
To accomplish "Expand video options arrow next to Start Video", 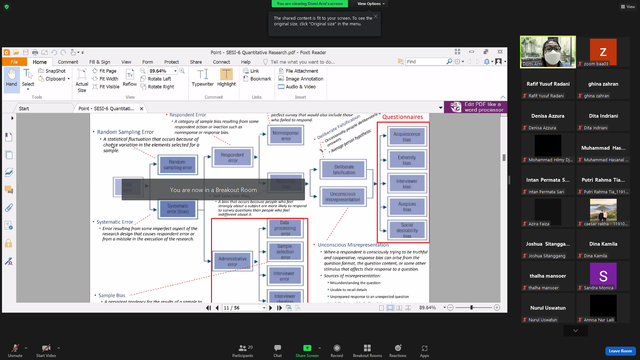I will 58,348.
